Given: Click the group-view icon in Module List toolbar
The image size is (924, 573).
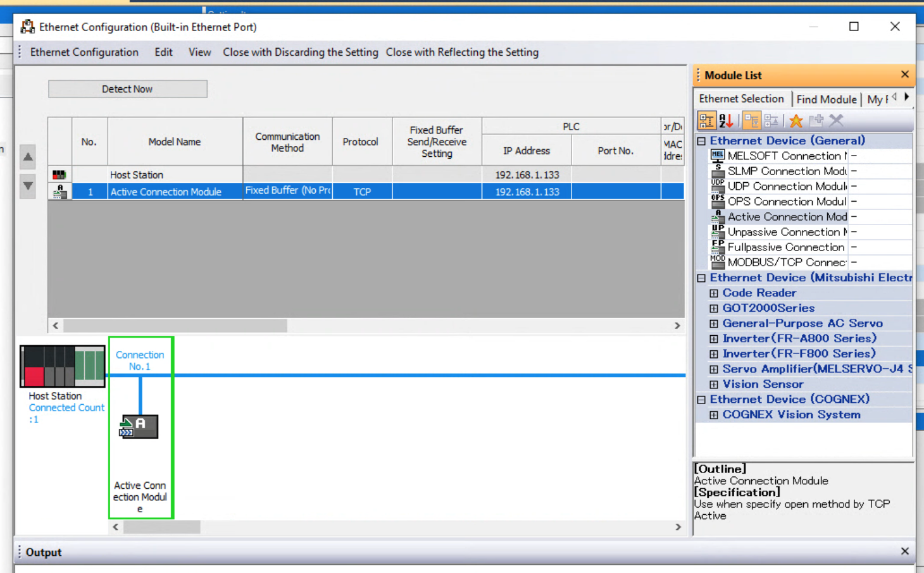Looking at the screenshot, I should (x=706, y=120).
